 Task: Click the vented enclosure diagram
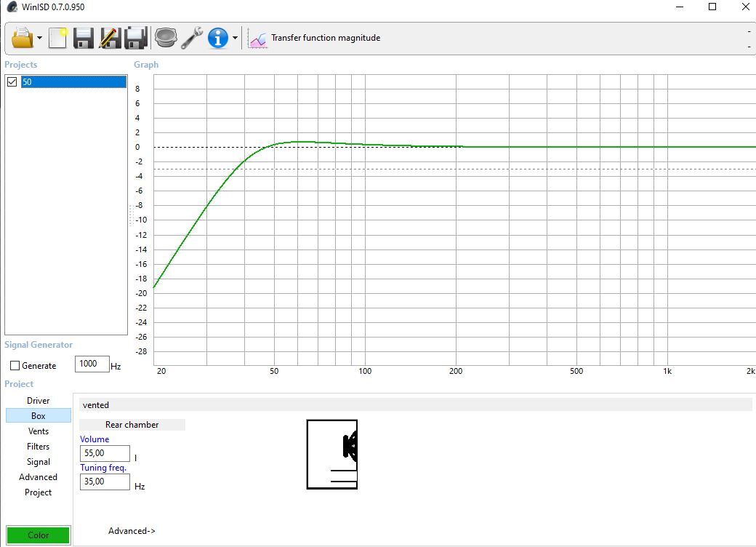pyautogui.click(x=332, y=455)
